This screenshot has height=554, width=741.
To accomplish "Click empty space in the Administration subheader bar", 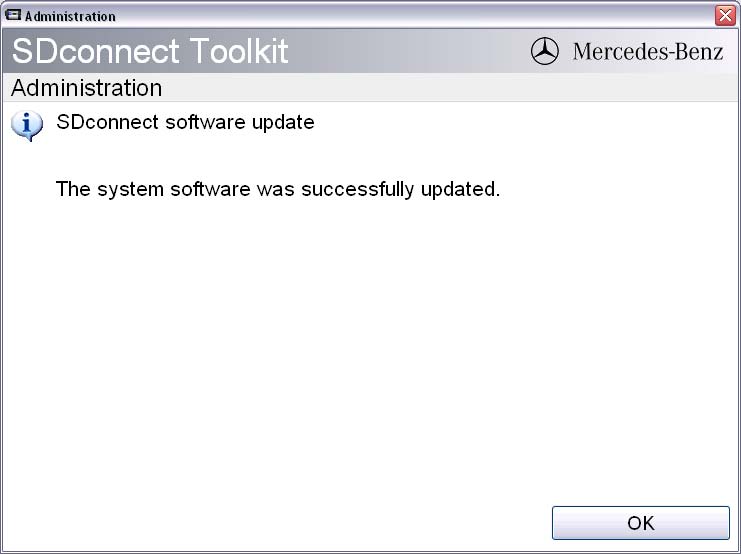I will click(x=450, y=88).
